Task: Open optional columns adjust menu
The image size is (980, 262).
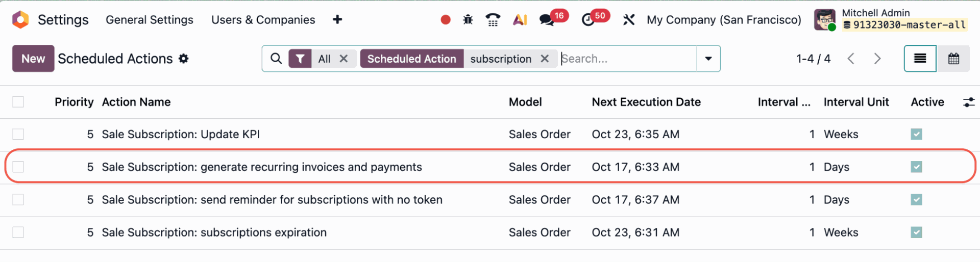Action: point(968,102)
